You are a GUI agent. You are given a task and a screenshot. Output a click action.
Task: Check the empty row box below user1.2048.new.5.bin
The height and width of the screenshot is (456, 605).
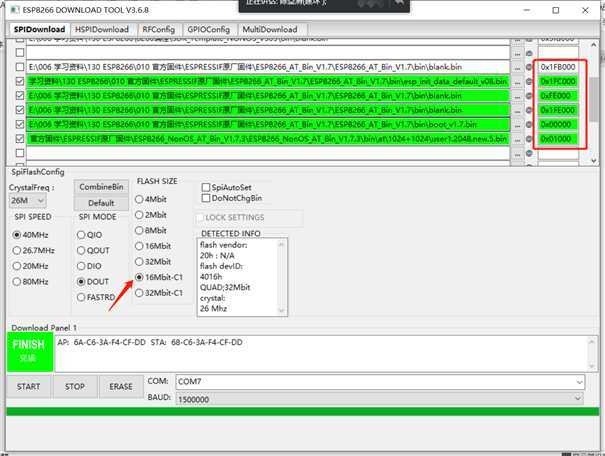pyautogui.click(x=20, y=153)
